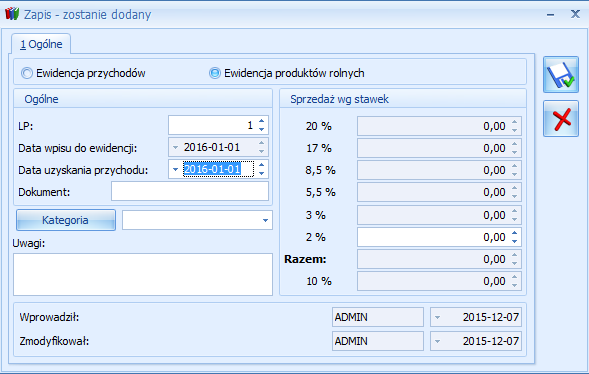Viewport: 589px width, 374px height.
Task: Select the Ewidencja przychodów radio button
Action: point(27,73)
